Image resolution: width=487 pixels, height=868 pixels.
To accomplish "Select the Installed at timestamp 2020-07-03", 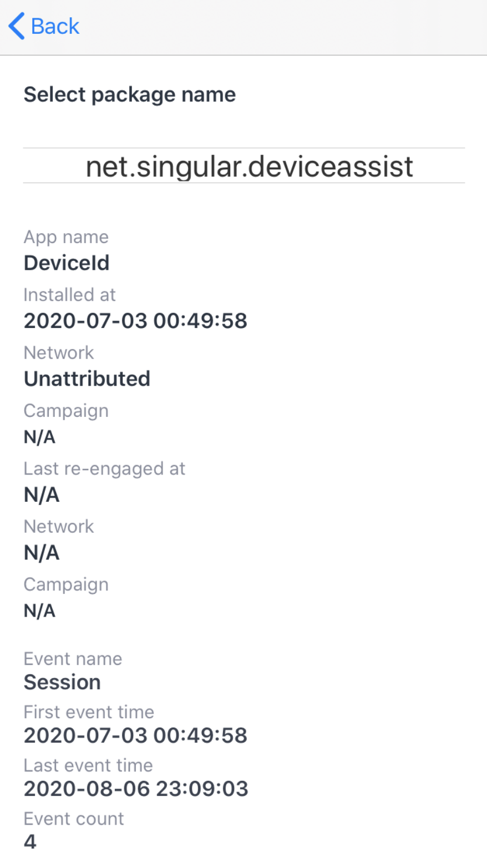I will tap(135, 321).
